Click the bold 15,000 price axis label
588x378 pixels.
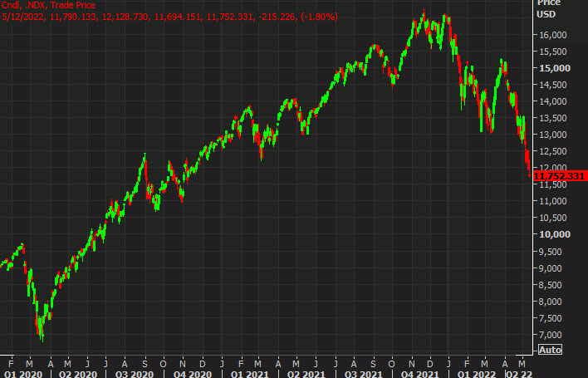pos(555,68)
